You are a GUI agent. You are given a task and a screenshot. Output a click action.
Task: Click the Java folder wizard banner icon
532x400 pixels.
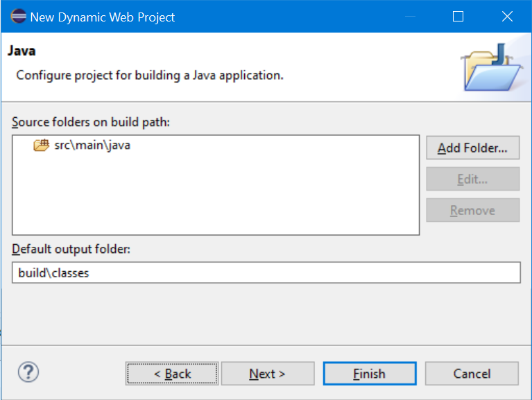tap(492, 68)
